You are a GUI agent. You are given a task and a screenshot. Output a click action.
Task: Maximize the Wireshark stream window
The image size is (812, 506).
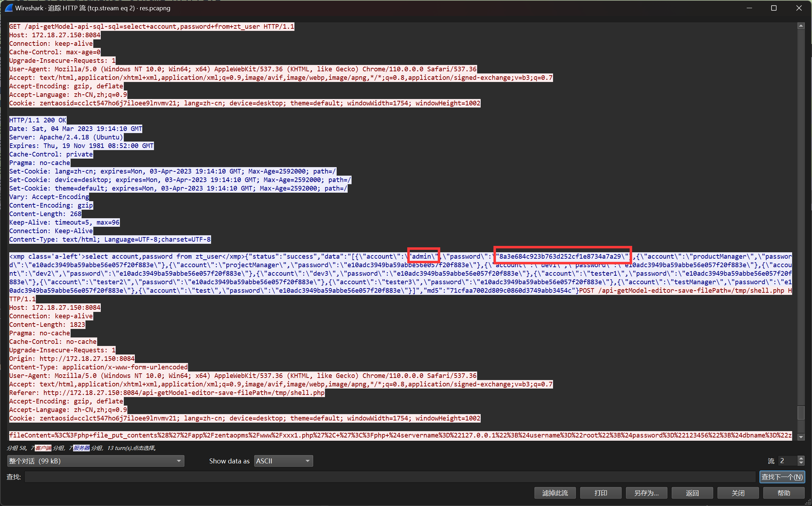tap(774, 8)
